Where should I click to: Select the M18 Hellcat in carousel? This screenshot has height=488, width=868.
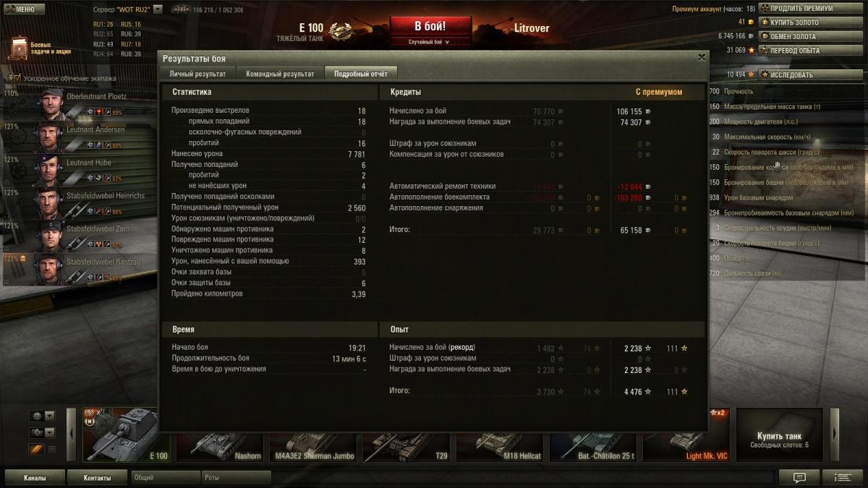point(500,446)
